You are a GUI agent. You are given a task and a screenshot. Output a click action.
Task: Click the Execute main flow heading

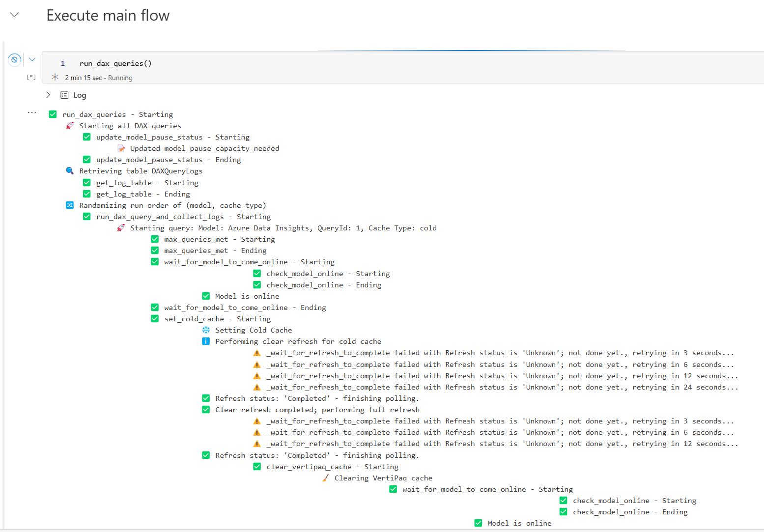point(108,15)
